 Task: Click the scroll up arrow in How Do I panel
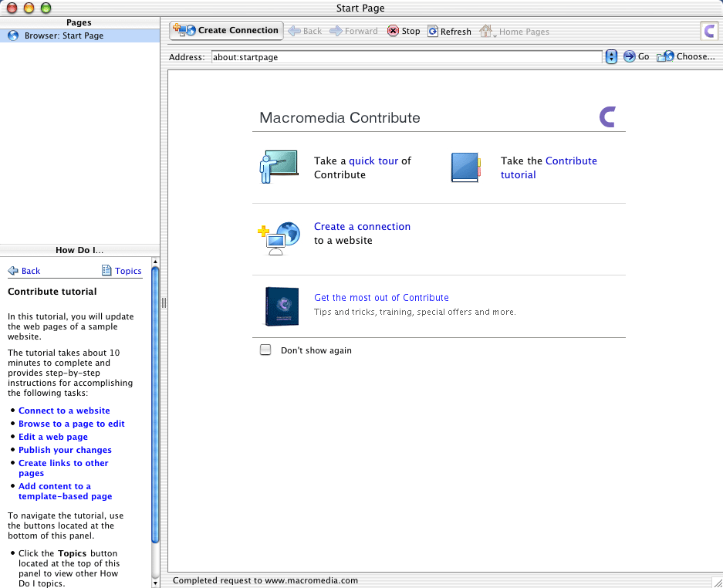click(155, 262)
